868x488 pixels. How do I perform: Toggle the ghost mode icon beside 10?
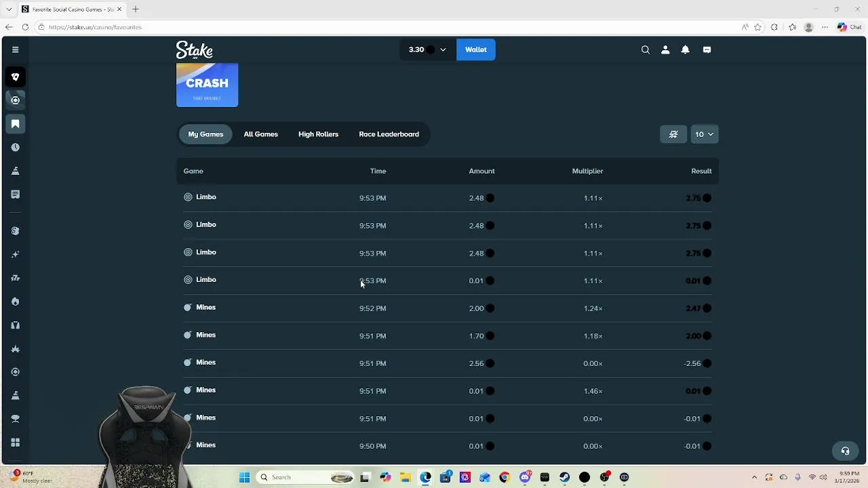tap(673, 134)
